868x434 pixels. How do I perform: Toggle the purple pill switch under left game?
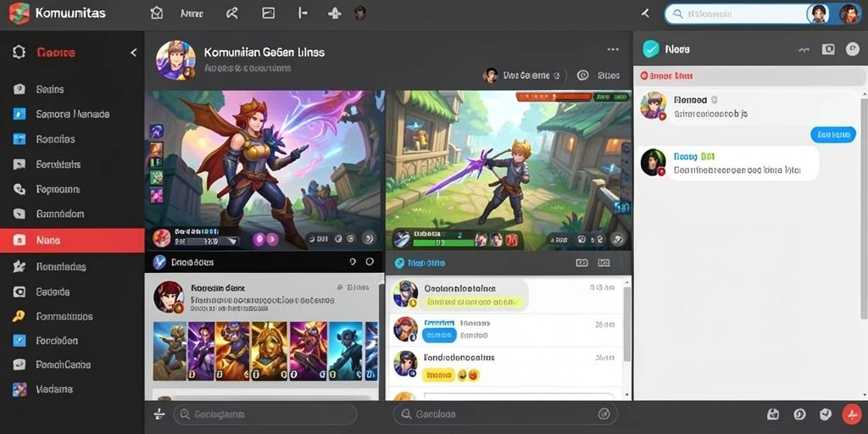[x=264, y=239]
